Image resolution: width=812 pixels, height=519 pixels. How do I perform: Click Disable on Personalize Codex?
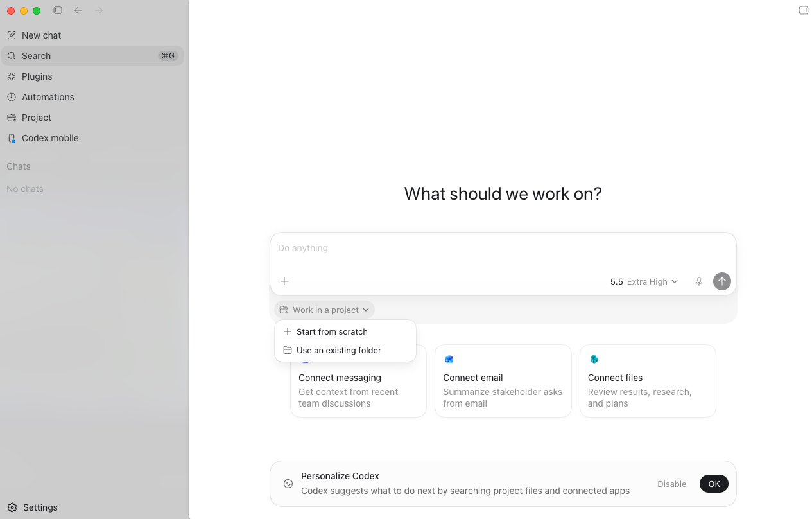point(672,484)
